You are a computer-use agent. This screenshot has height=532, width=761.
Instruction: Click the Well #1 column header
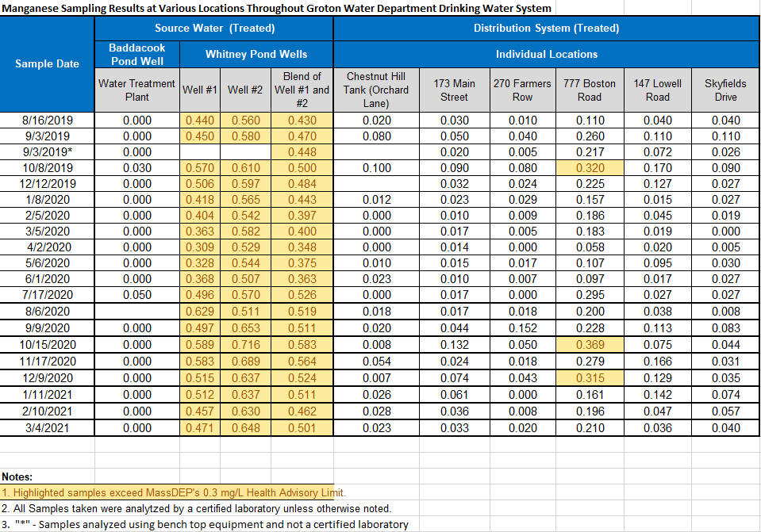(x=200, y=90)
